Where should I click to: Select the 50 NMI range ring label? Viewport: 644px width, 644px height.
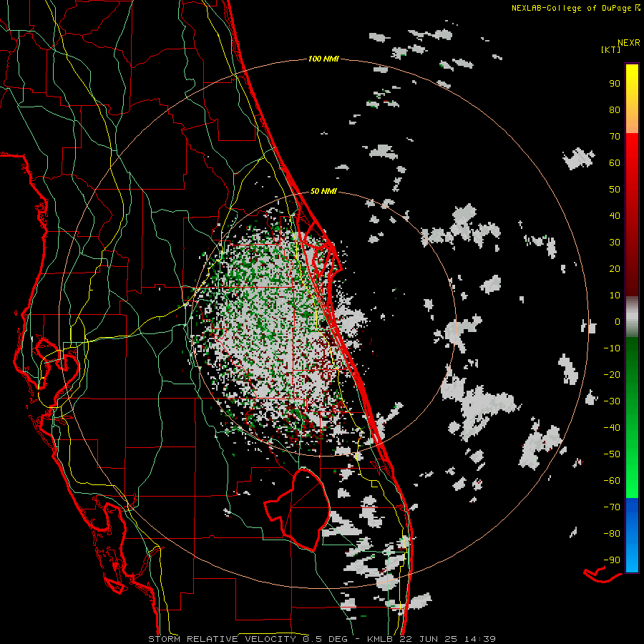[323, 191]
